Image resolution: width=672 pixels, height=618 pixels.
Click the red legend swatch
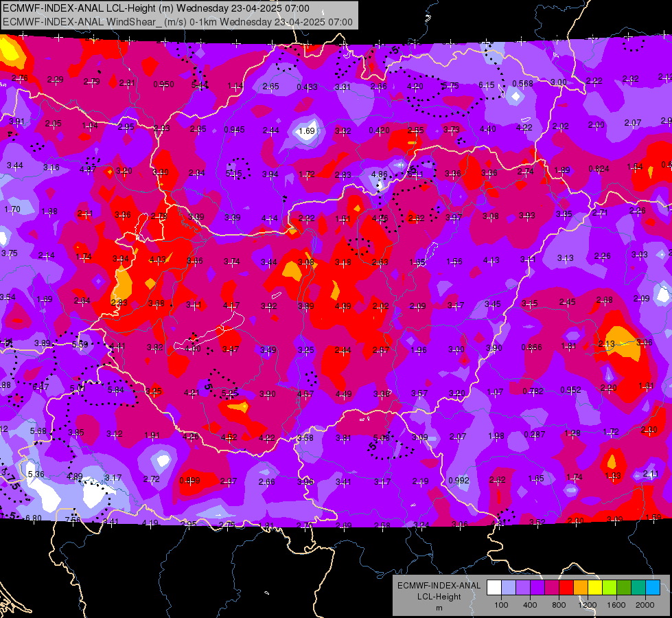(566, 588)
